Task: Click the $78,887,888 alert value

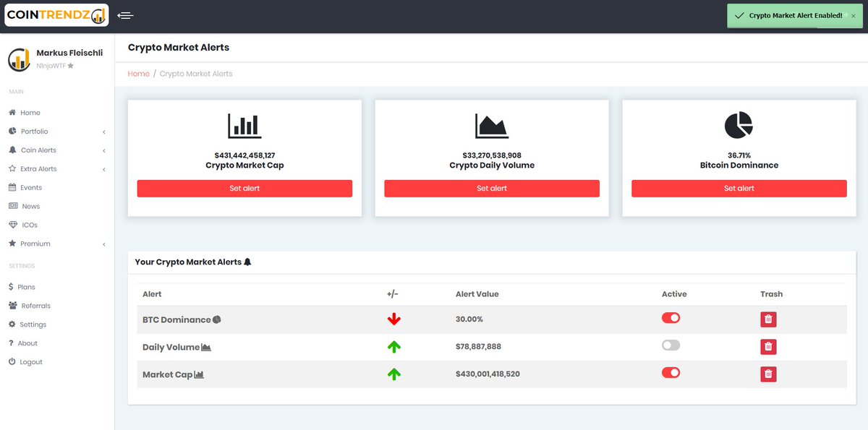Action: click(478, 347)
